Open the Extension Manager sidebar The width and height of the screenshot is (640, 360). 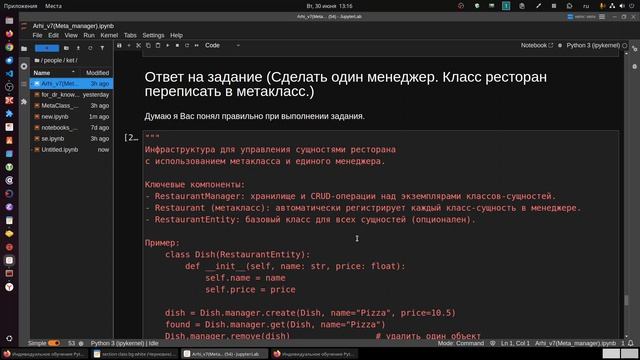coord(24,102)
